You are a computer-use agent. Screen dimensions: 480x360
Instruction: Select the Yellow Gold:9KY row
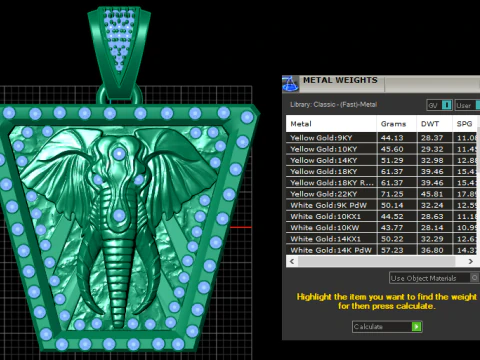point(382,138)
